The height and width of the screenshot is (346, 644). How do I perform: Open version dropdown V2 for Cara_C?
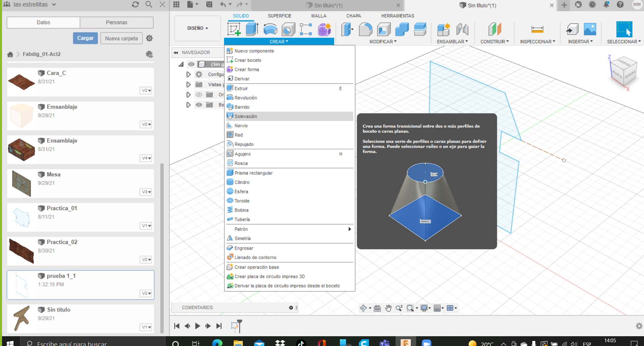coord(146,91)
